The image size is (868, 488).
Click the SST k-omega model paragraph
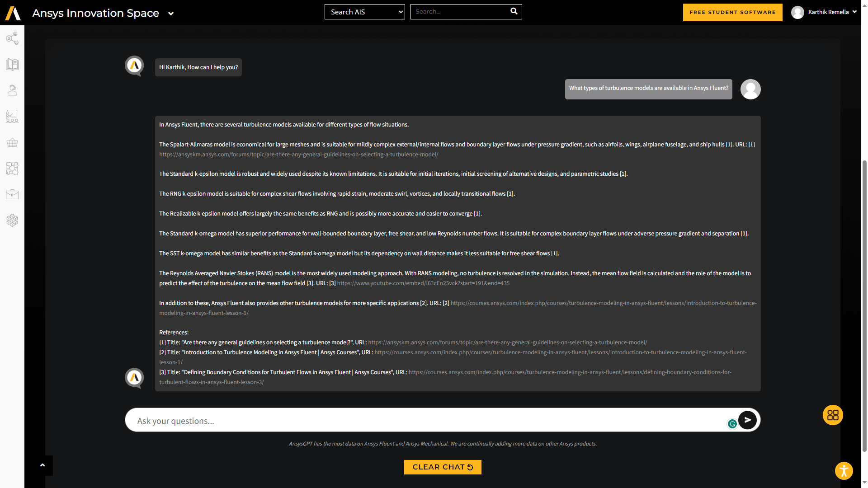click(359, 253)
